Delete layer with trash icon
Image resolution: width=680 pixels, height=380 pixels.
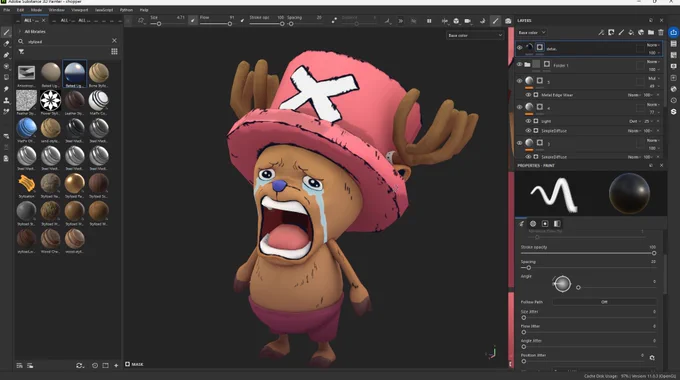tap(661, 33)
